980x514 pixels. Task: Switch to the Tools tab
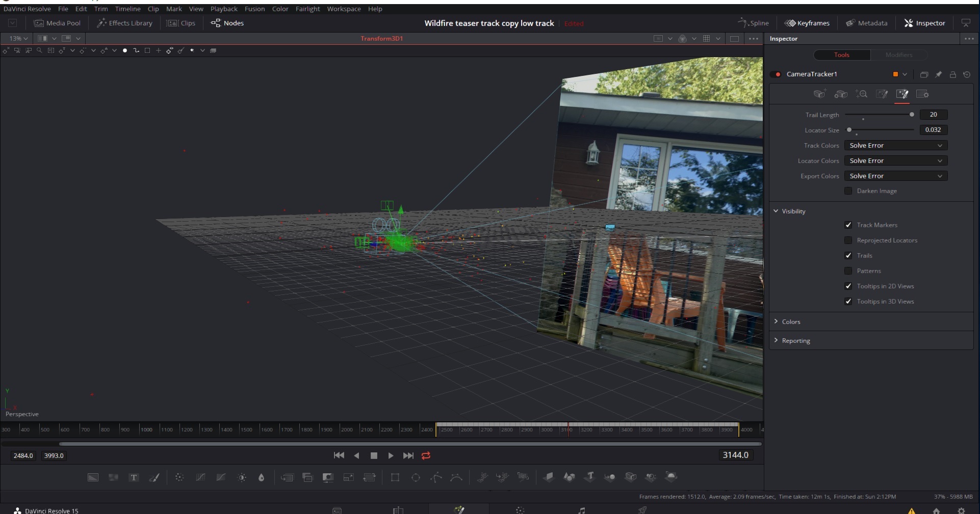click(842, 55)
